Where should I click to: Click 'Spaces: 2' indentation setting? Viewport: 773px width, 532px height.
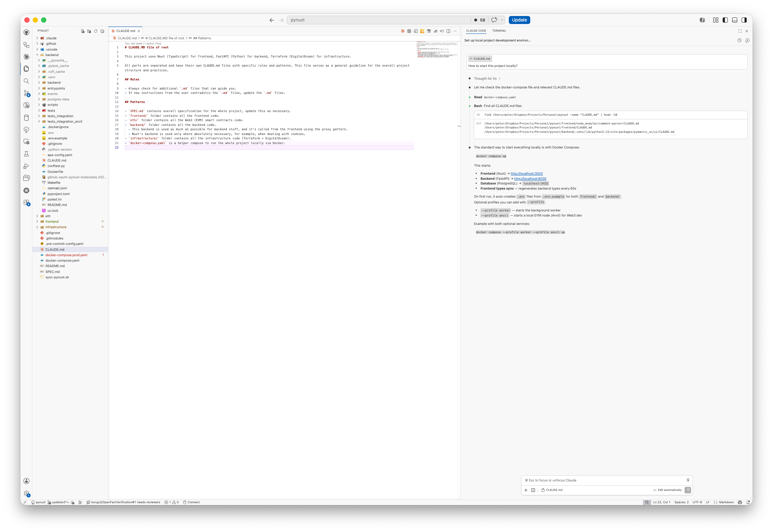pyautogui.click(x=682, y=502)
